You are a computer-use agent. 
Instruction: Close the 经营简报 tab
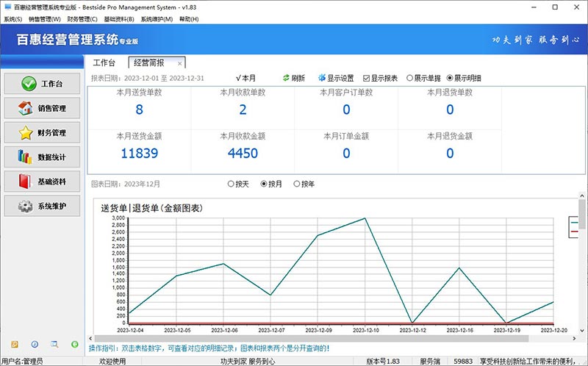coord(180,64)
